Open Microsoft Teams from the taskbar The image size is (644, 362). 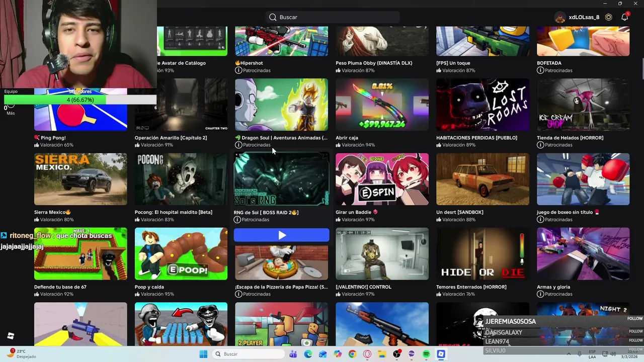tap(293, 354)
